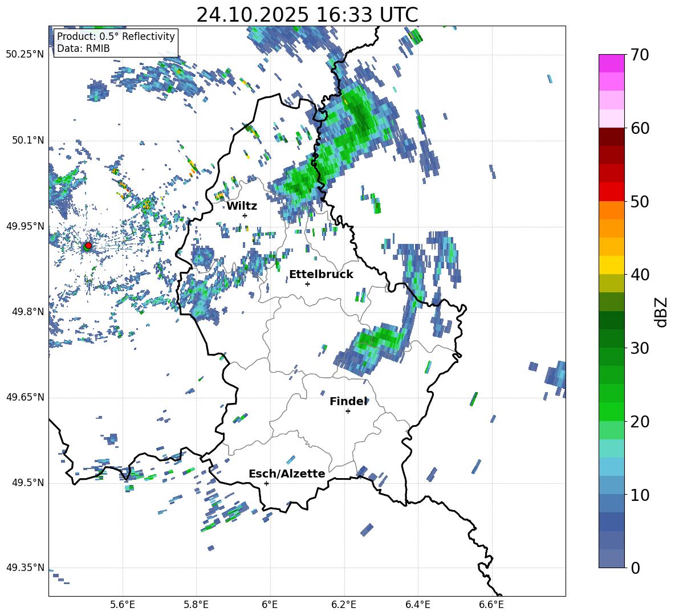The height and width of the screenshot is (616, 675).
Task: Click the 5.8°E longitude label
Action: click(196, 605)
